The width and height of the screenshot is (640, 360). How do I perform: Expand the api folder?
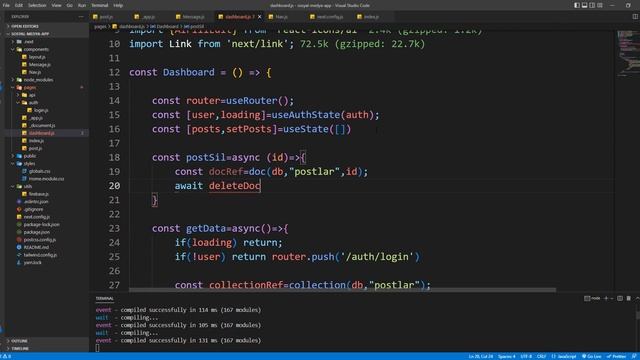pos(32,95)
